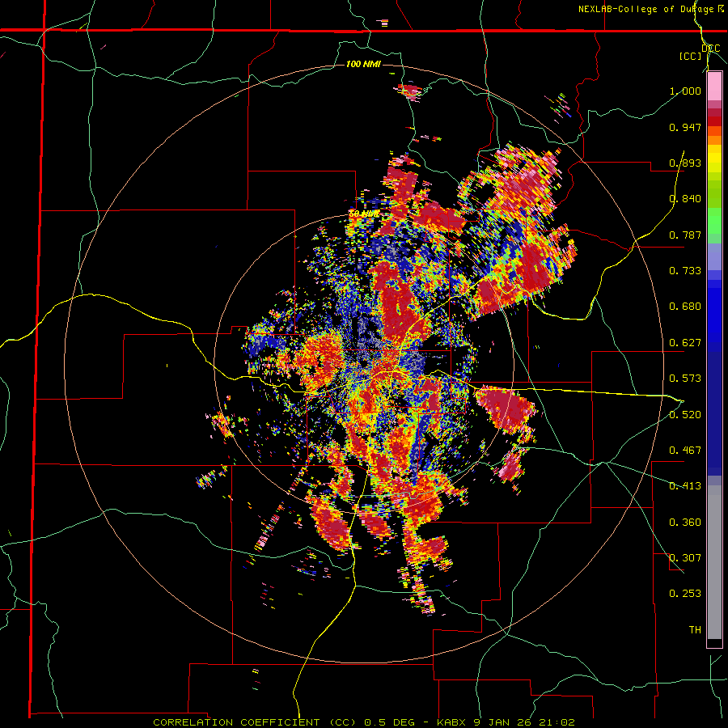Click the 0.840 scale value

(685, 199)
